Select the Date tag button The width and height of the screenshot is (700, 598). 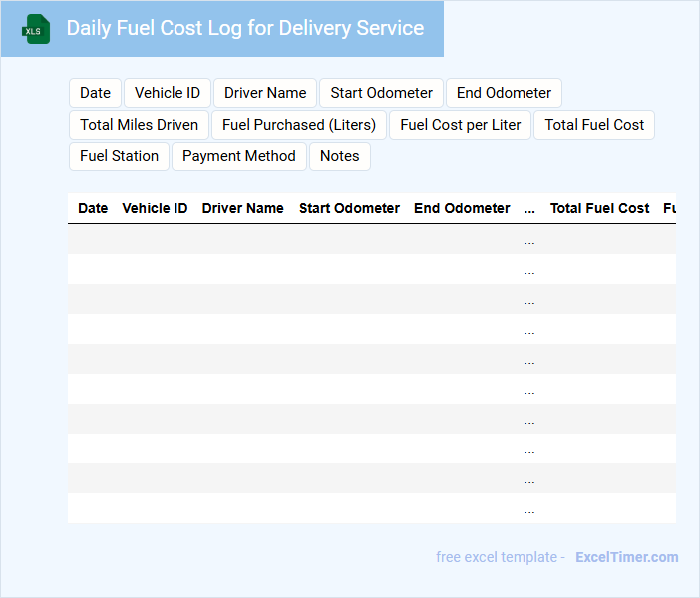(x=95, y=93)
